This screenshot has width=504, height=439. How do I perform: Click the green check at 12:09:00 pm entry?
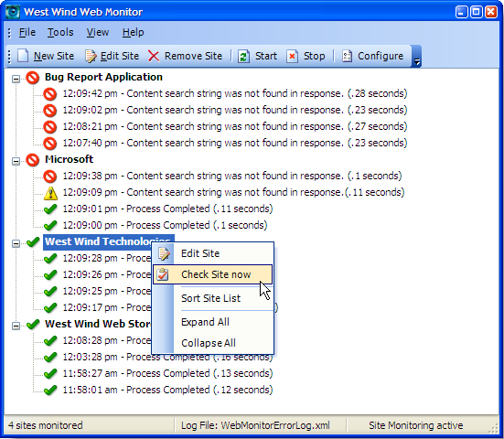[50, 226]
